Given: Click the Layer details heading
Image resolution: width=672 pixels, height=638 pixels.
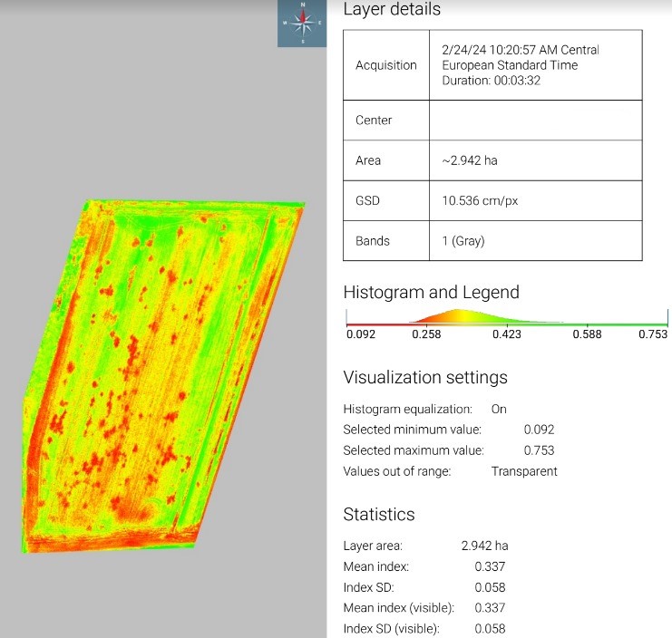Looking at the screenshot, I should [x=392, y=10].
